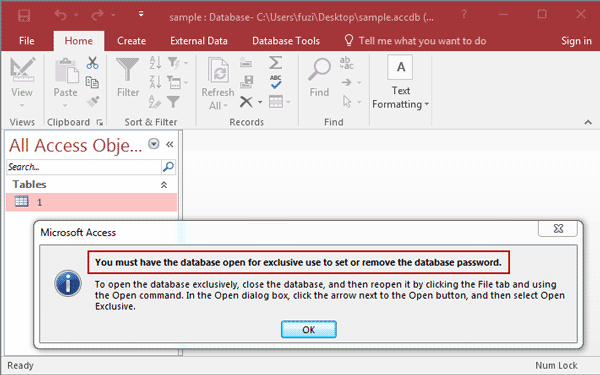Viewport: 600px width, 375px height.
Task: Click Find magnifier icon
Action: tap(319, 70)
